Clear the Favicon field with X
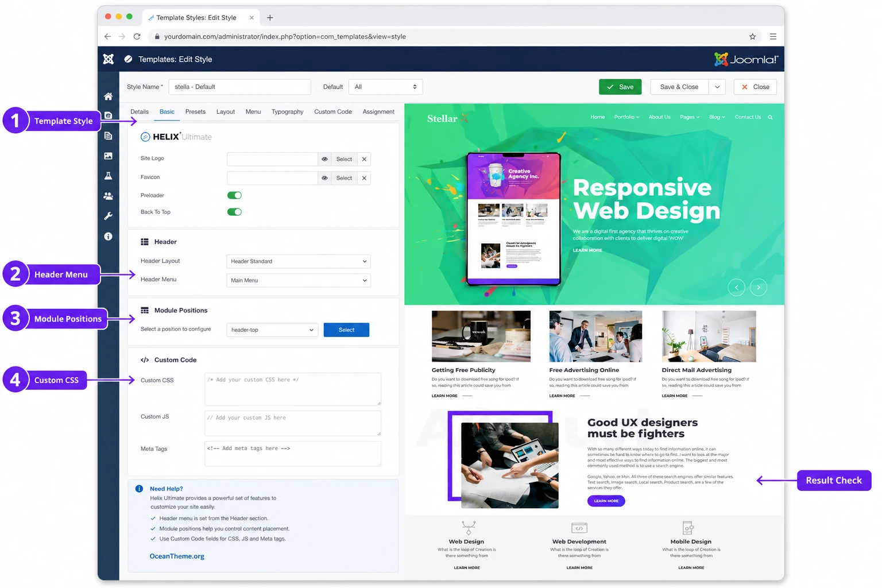This screenshot has height=588, width=882. (364, 178)
